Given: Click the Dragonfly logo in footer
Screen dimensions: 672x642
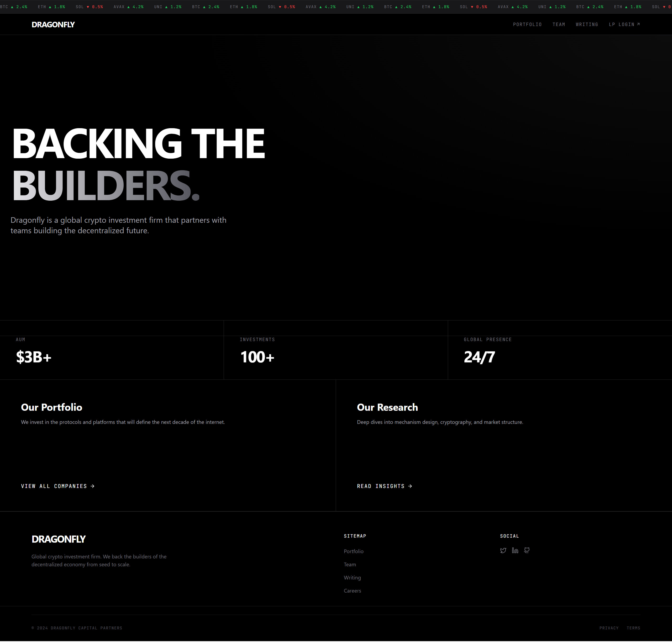Looking at the screenshot, I should 59,539.
